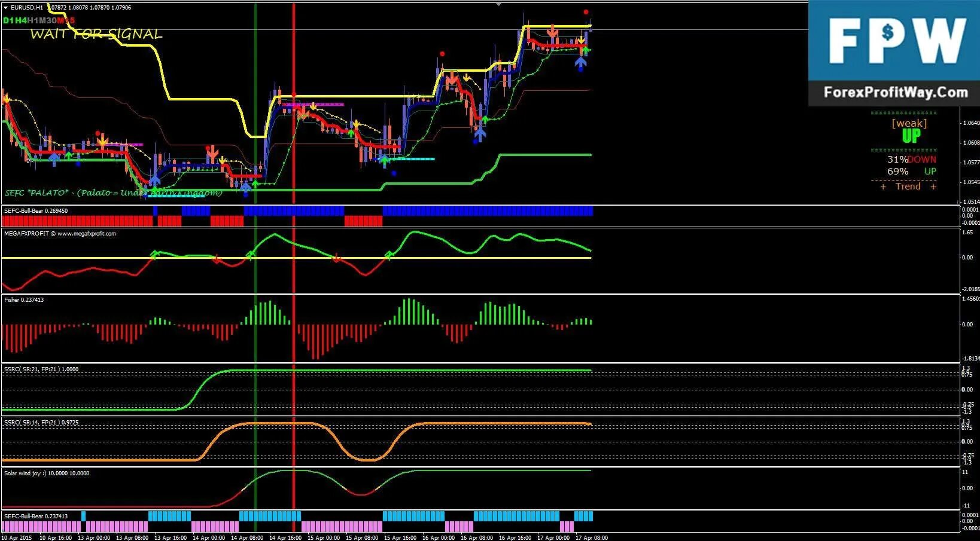The image size is (980, 541).
Task: Select the M30 timeframe label
Action: (x=47, y=20)
